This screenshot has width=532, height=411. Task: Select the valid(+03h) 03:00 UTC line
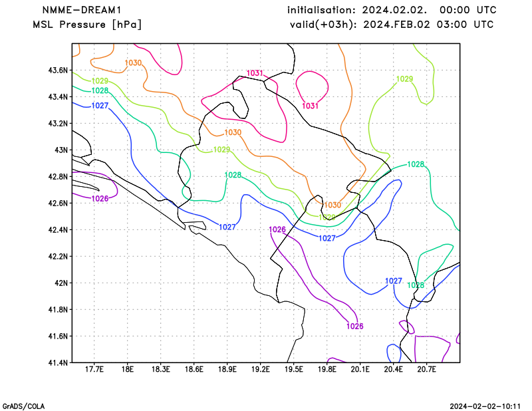pos(392,25)
